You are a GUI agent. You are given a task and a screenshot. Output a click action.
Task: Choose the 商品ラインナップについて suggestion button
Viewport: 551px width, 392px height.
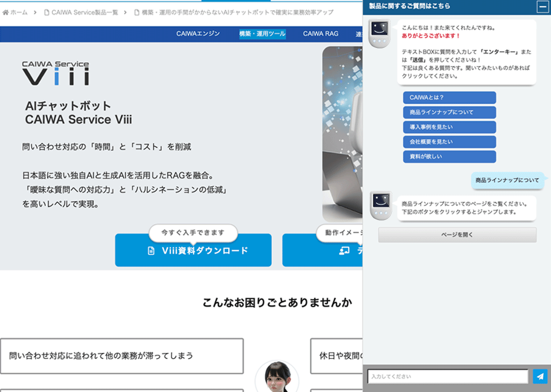point(449,112)
